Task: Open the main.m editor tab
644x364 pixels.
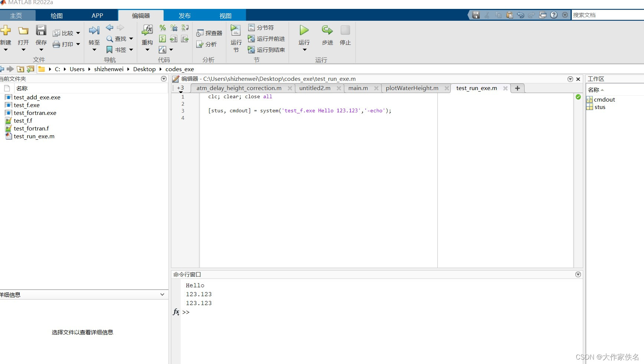Action: pyautogui.click(x=358, y=88)
